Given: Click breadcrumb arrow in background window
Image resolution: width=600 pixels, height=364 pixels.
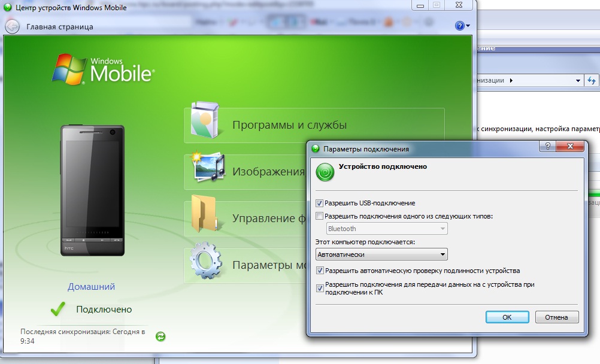Looking at the screenshot, I should point(511,80).
